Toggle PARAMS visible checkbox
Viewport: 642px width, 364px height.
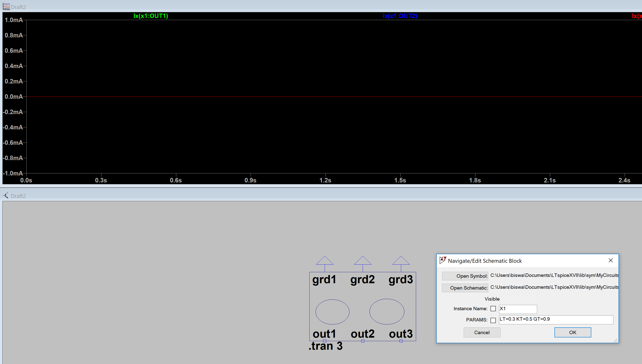[493, 320]
